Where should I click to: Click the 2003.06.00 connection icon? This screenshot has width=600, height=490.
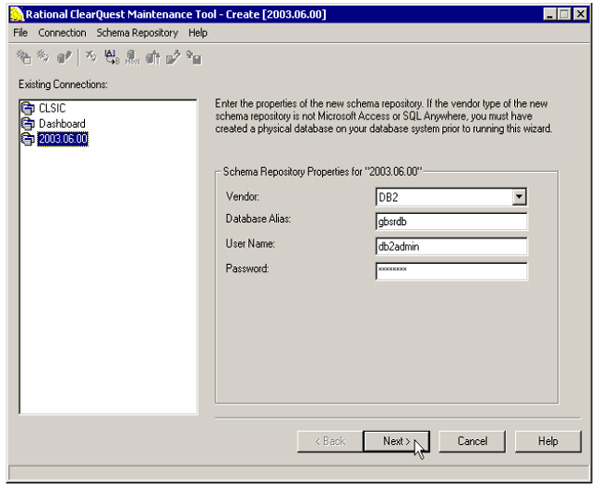coord(28,139)
